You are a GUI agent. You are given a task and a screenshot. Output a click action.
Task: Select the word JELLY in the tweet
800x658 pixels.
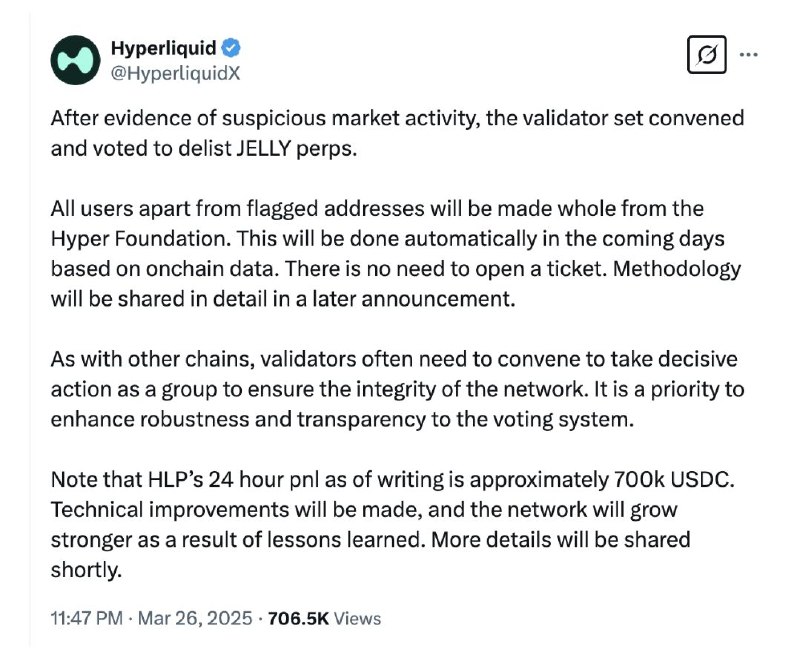coord(264,148)
